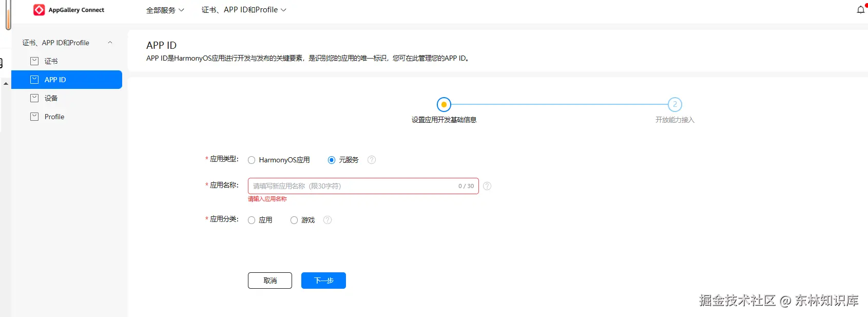The height and width of the screenshot is (317, 868).
Task: Open help icon beside 应用名称 field
Action: [x=487, y=186]
